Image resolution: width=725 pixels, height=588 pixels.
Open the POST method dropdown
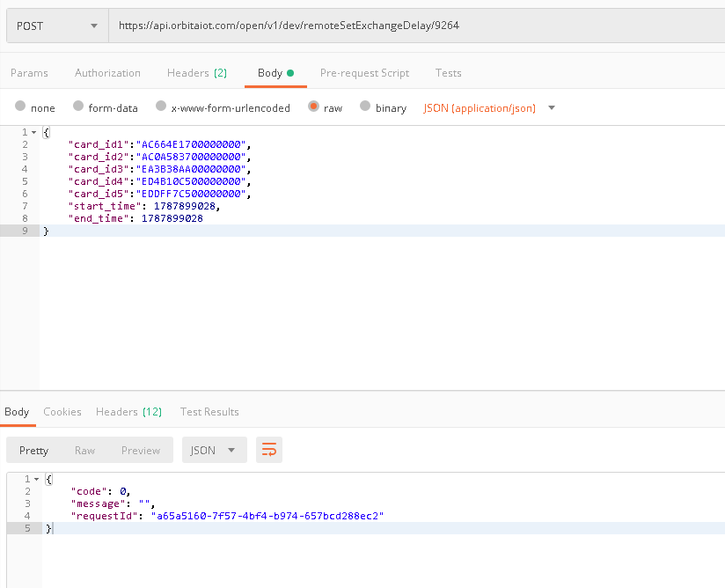pyautogui.click(x=57, y=26)
